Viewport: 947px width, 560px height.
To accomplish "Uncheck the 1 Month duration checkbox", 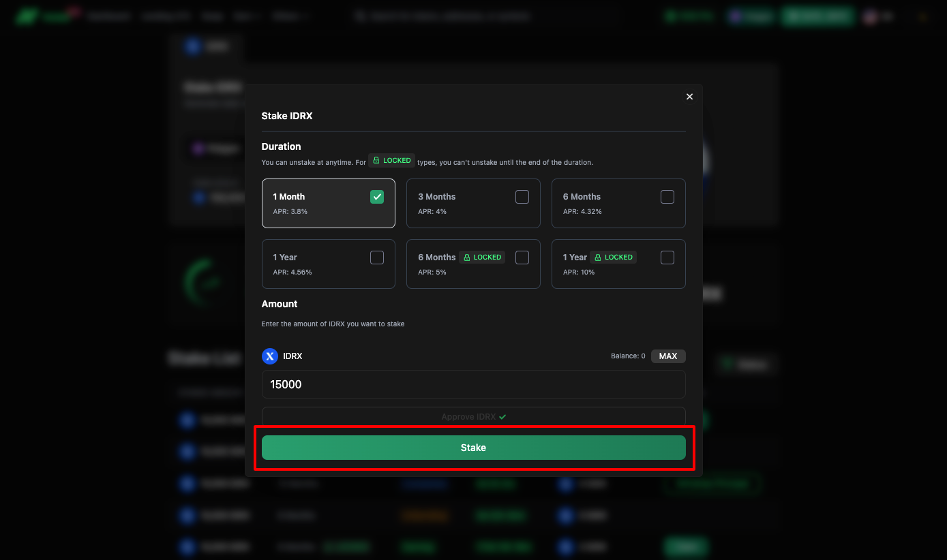I will click(377, 197).
